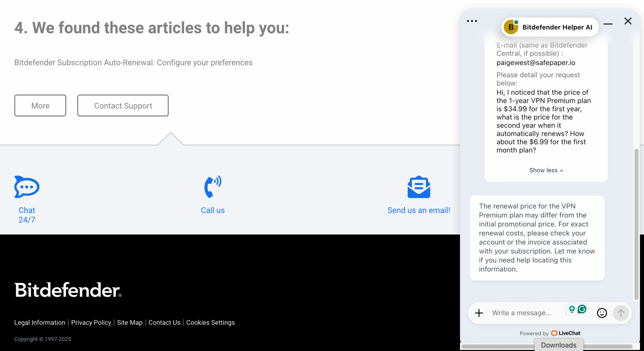The image size is (644, 351).
Task: Open Legal Information footer link
Action: (39, 323)
